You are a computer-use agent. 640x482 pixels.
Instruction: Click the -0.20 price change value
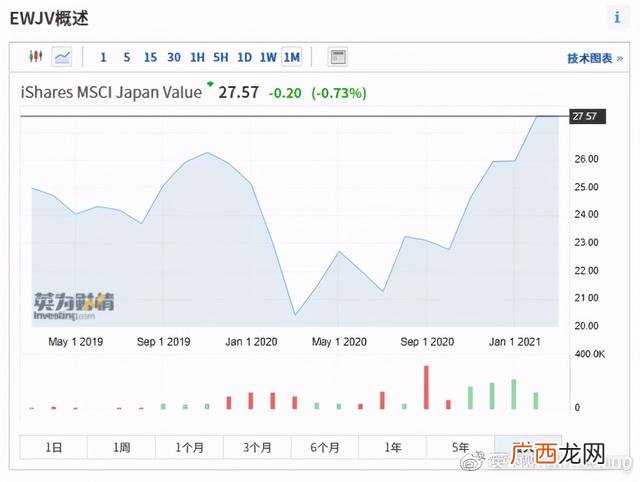[285, 93]
